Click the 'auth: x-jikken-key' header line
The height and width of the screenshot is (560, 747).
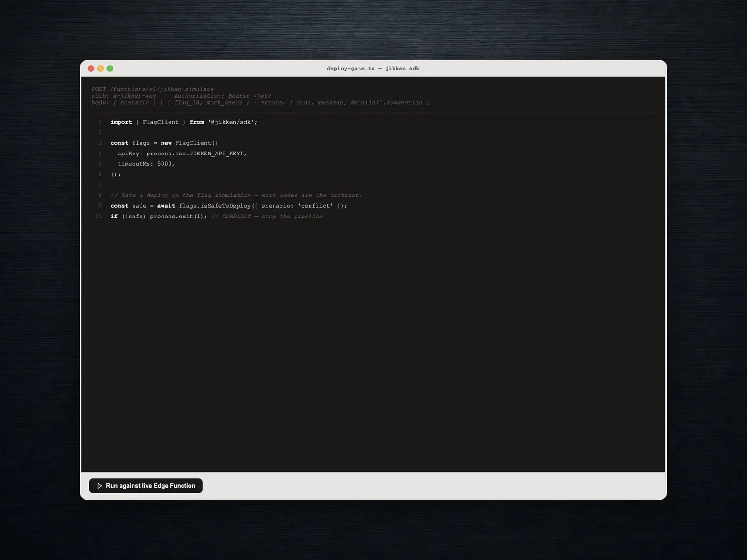click(181, 96)
